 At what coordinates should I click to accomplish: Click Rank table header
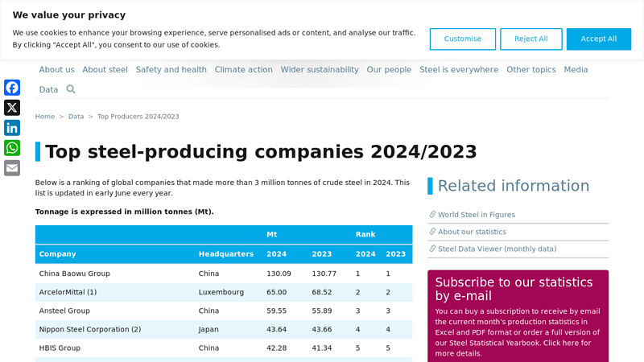(x=365, y=234)
